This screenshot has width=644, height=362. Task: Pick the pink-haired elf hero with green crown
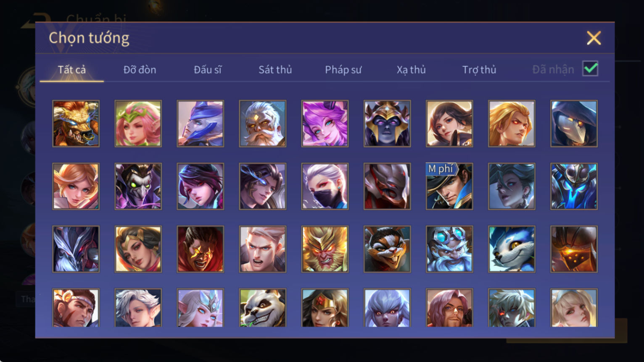point(138,123)
